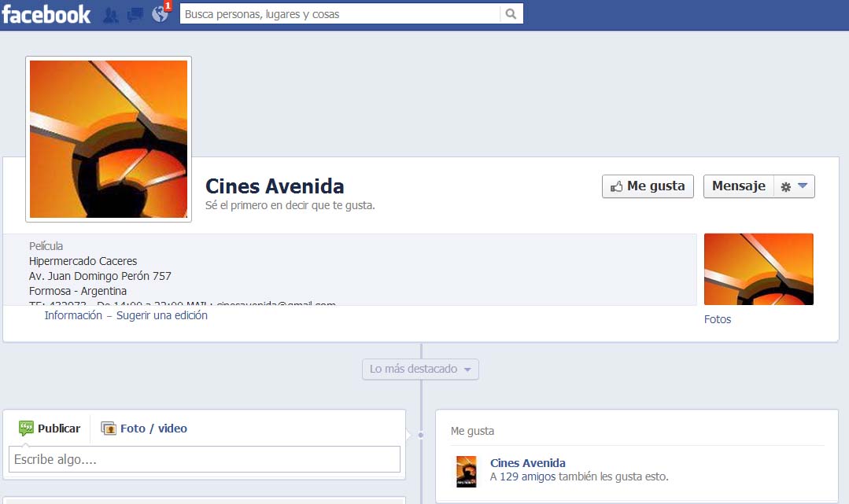Screen dimensions: 849x504
Task: Click the Sugerir una edición link
Action: click(162, 315)
